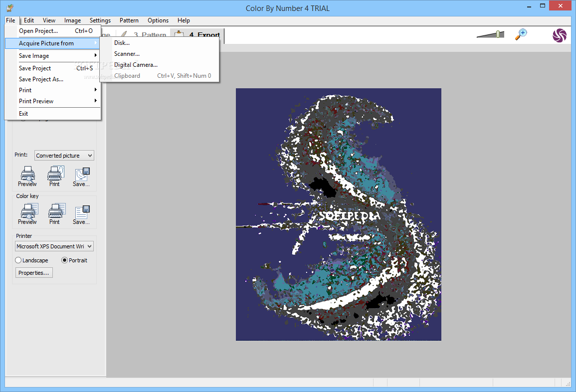Acquire picture from Scanner
The image size is (576, 392).
[160, 54]
